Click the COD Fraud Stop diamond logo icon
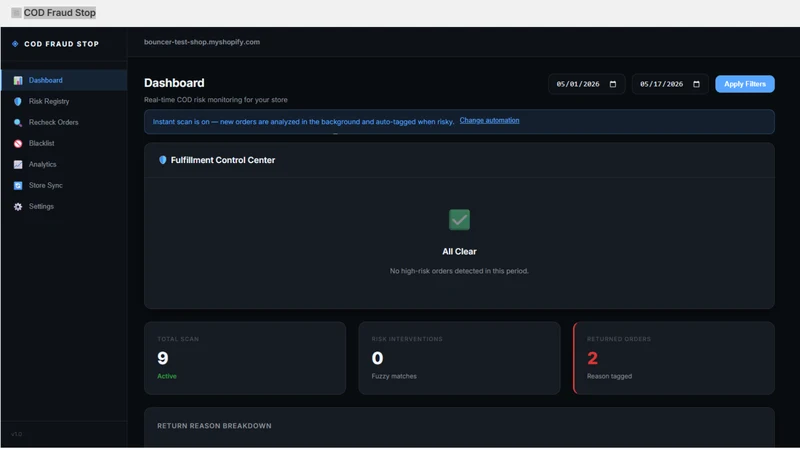Screen dimensions: 800x450 pyautogui.click(x=15, y=44)
